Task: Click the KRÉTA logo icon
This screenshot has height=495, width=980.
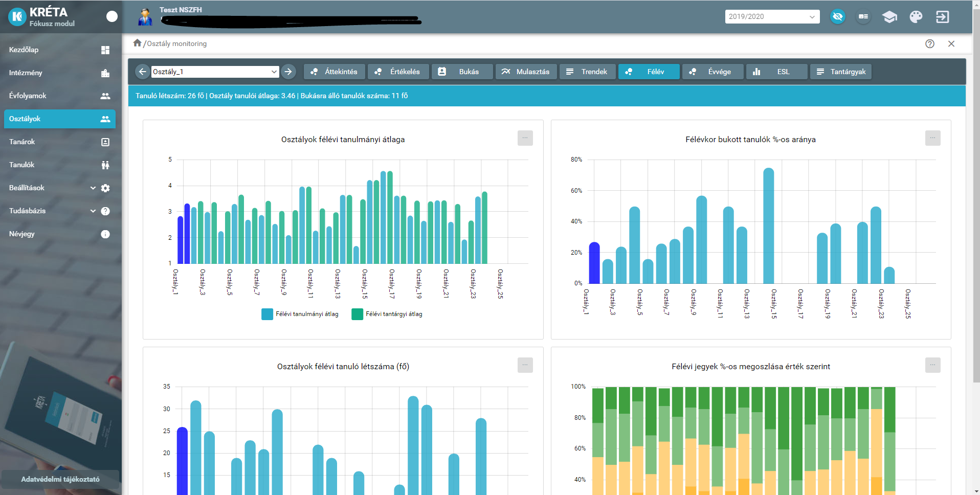Action: point(17,17)
